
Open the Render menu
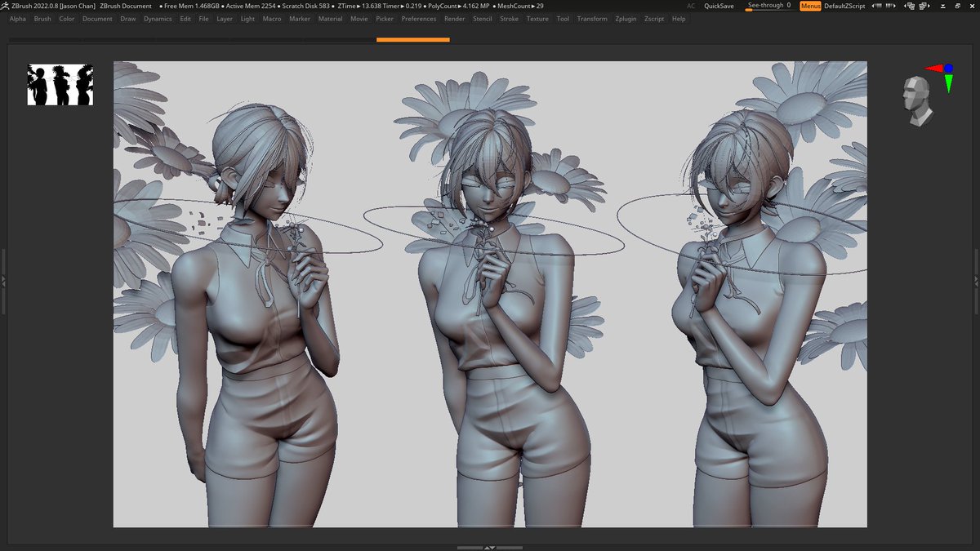click(455, 19)
